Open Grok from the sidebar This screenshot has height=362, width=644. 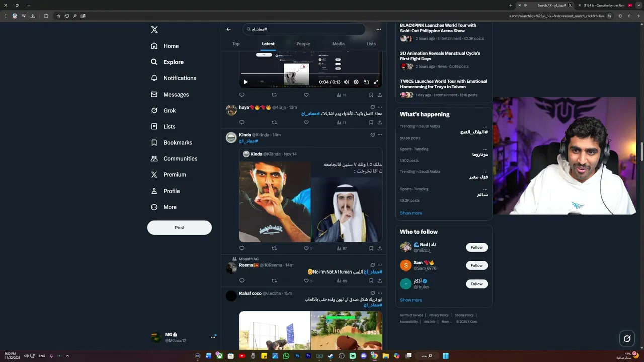pyautogui.click(x=164, y=110)
